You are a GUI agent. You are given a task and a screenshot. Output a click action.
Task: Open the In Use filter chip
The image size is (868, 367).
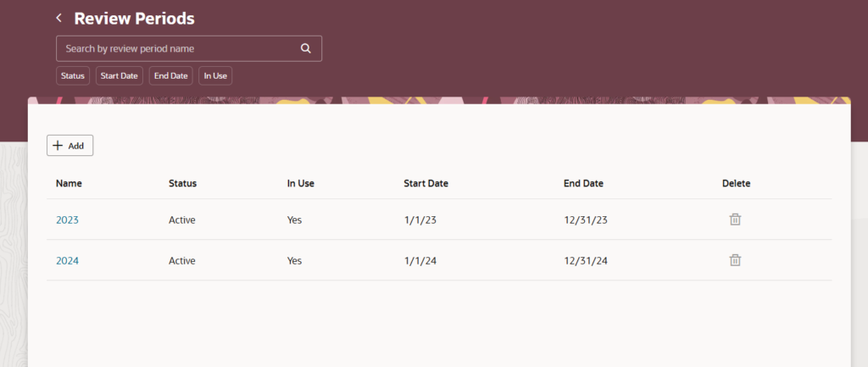[x=215, y=75]
